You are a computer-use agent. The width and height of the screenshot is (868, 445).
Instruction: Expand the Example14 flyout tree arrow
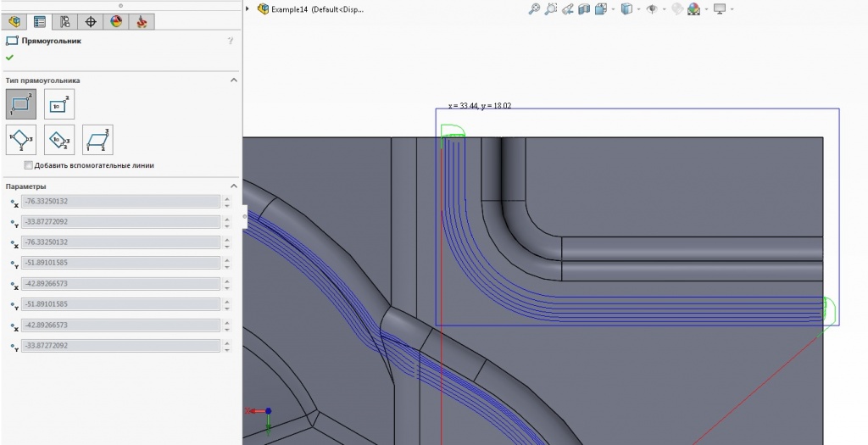248,8
